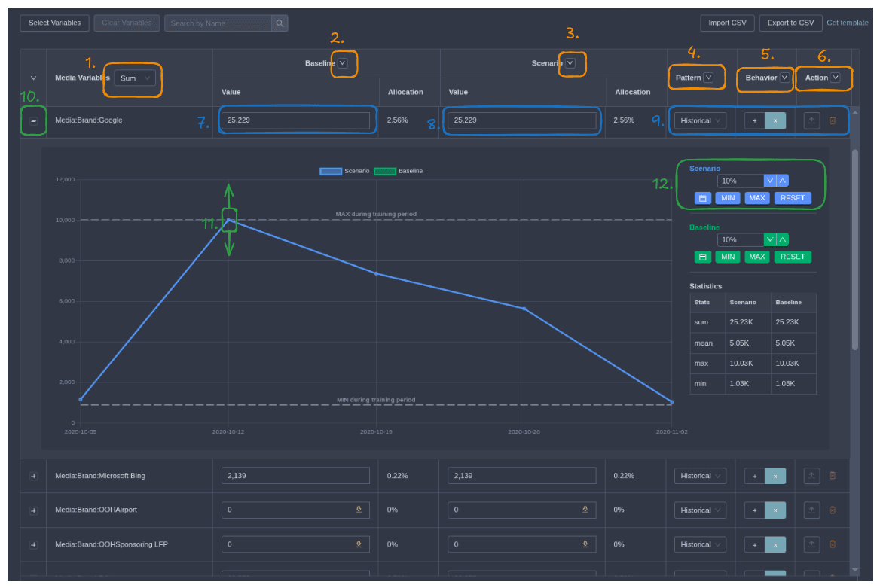The image size is (880, 588).
Task: Expand the Media:Brand:Microsoft Bing row
Action: point(33,476)
